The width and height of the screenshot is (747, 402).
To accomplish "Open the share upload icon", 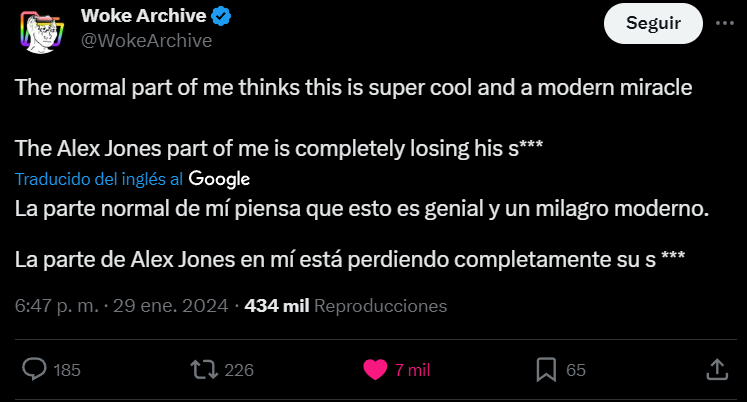I will pos(717,370).
